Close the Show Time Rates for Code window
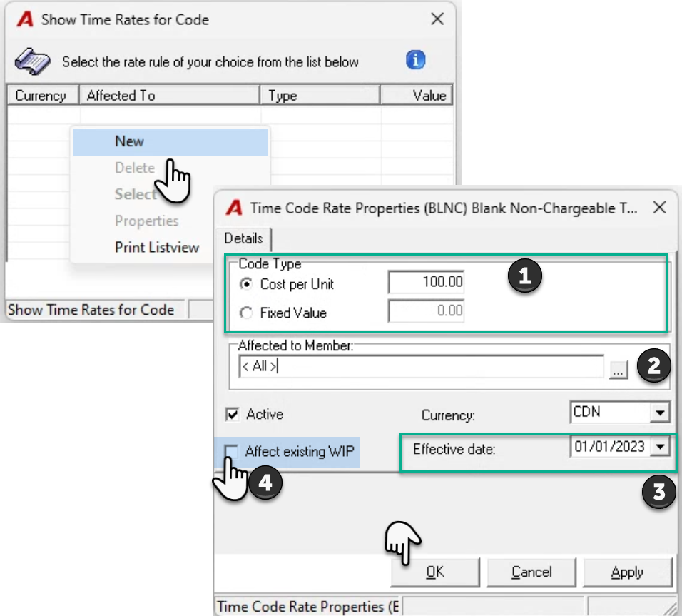 (437, 19)
